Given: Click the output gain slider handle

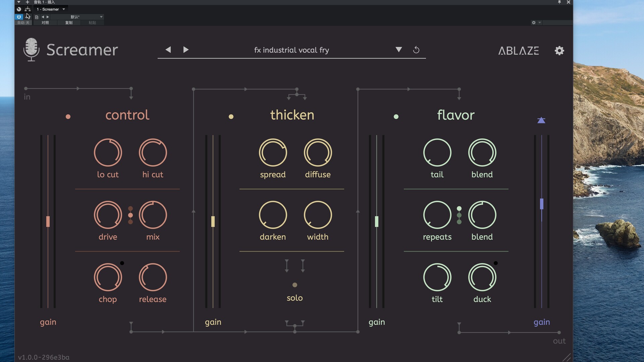Looking at the screenshot, I should 542,204.
